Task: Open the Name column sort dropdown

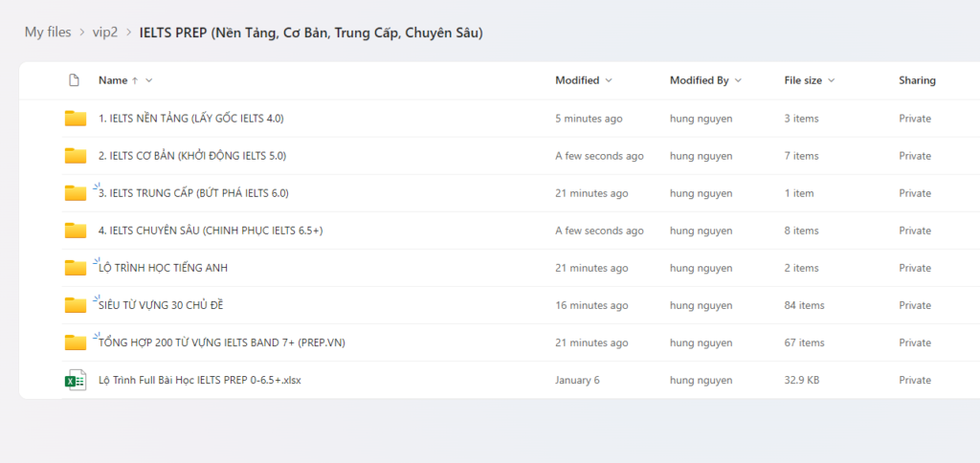Action: (149, 80)
